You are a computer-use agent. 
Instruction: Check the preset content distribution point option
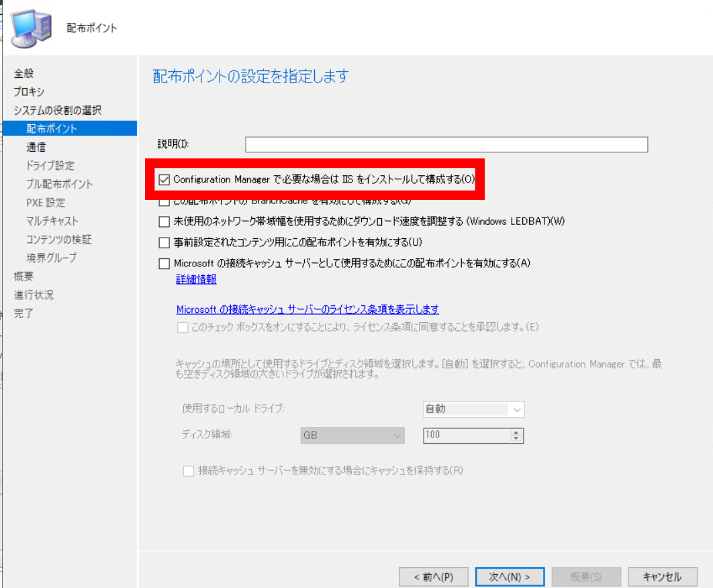click(164, 242)
